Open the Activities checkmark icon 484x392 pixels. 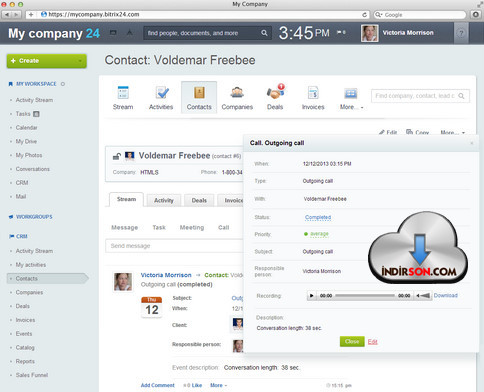(x=162, y=93)
